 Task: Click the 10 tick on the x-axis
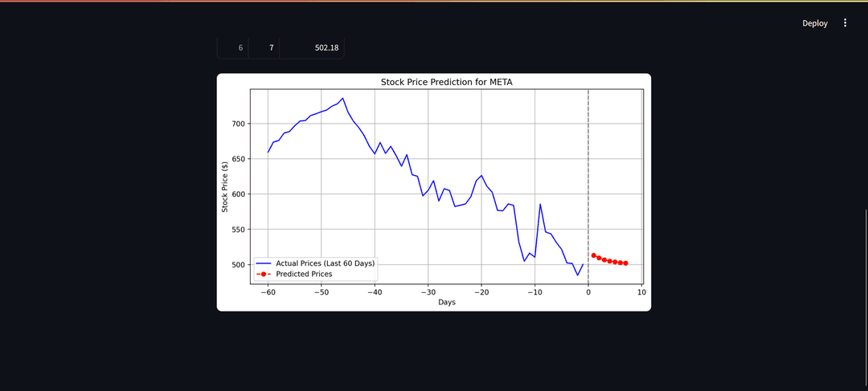click(641, 292)
